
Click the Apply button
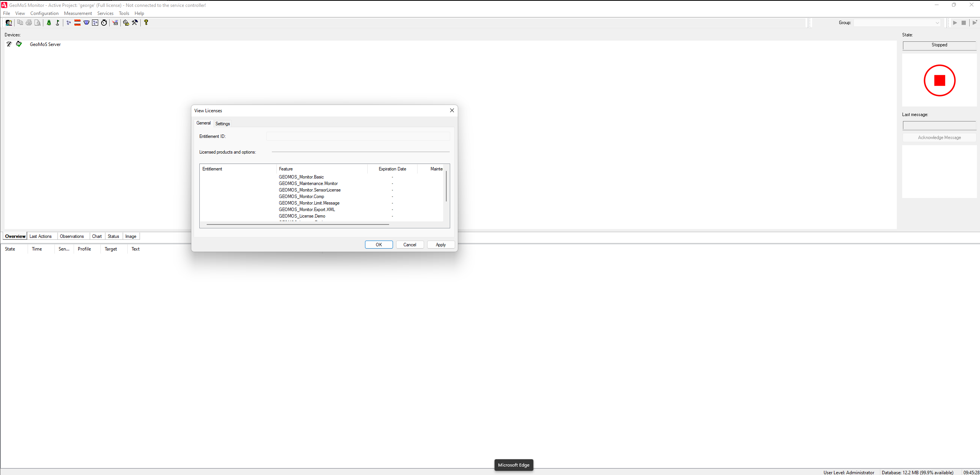(441, 244)
